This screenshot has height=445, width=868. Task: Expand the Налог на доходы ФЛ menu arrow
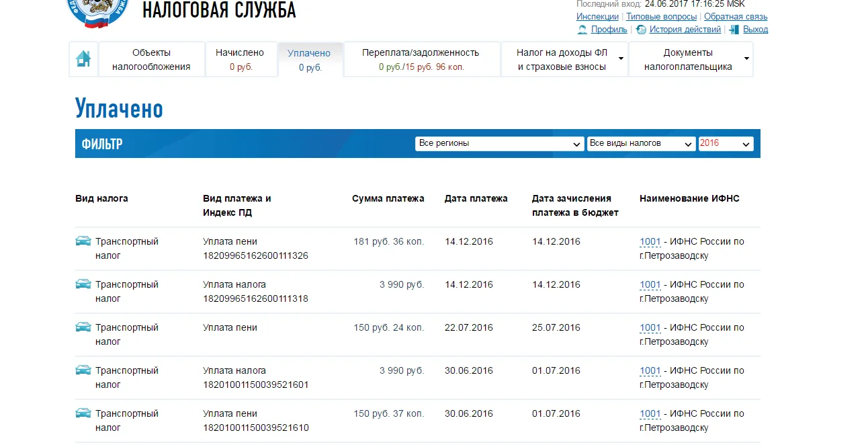pyautogui.click(x=621, y=59)
